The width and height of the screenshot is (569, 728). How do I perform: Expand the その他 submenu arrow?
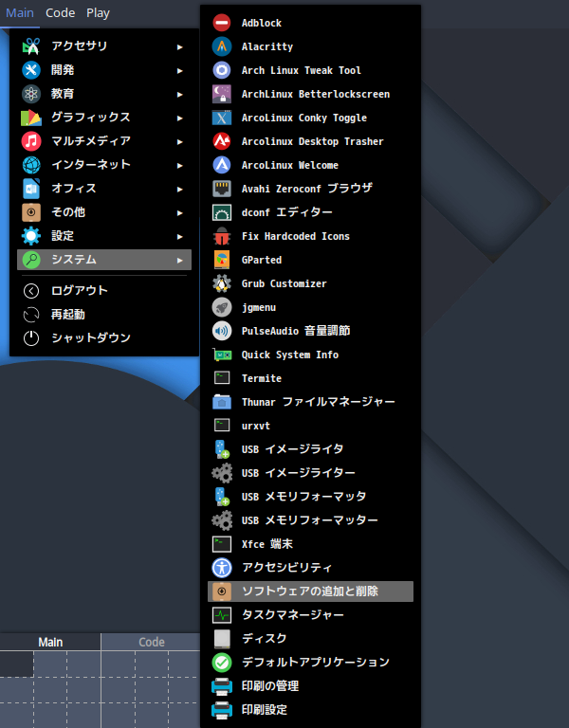point(180,212)
